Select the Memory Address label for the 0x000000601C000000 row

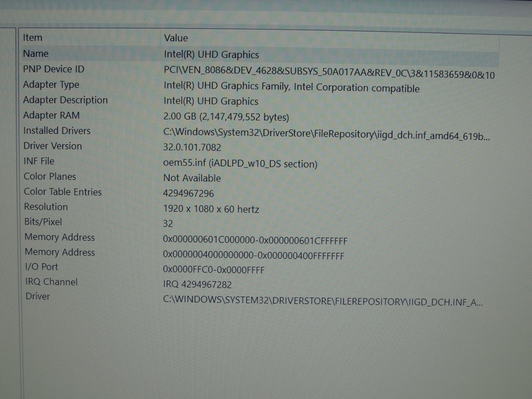(x=60, y=237)
